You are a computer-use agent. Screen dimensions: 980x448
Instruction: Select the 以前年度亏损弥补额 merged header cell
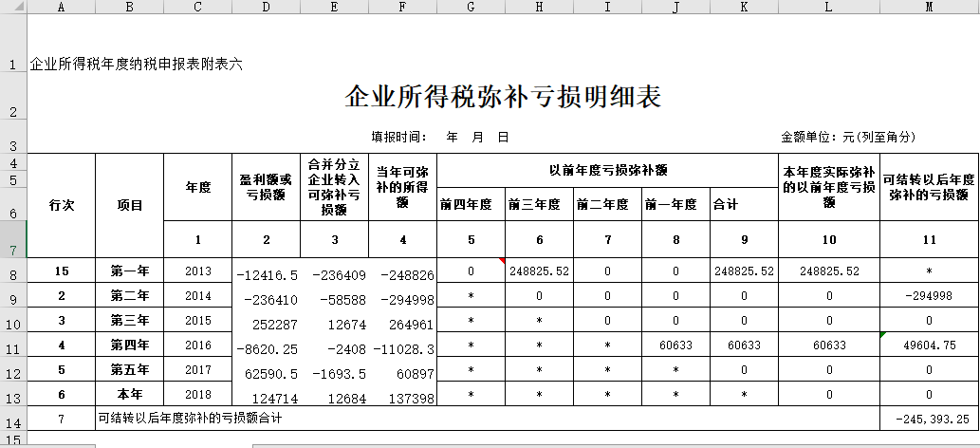pyautogui.click(x=607, y=171)
